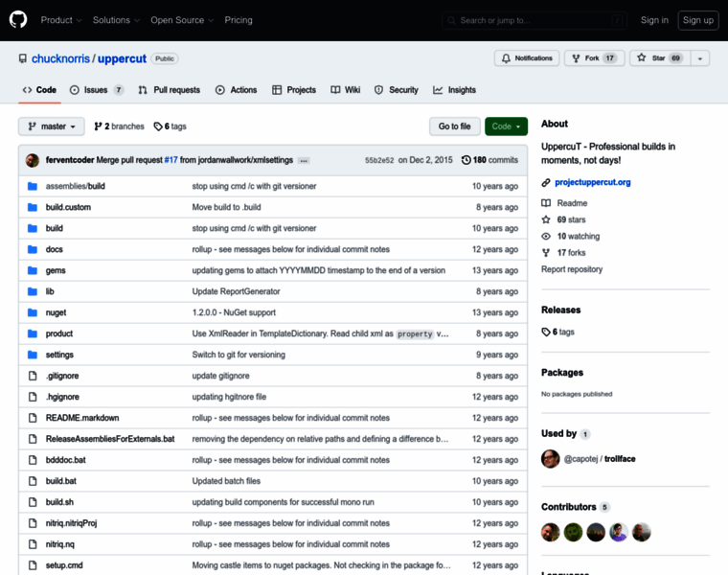Open the Insights tab
Viewport: 728px width, 575px height.
[x=455, y=90]
